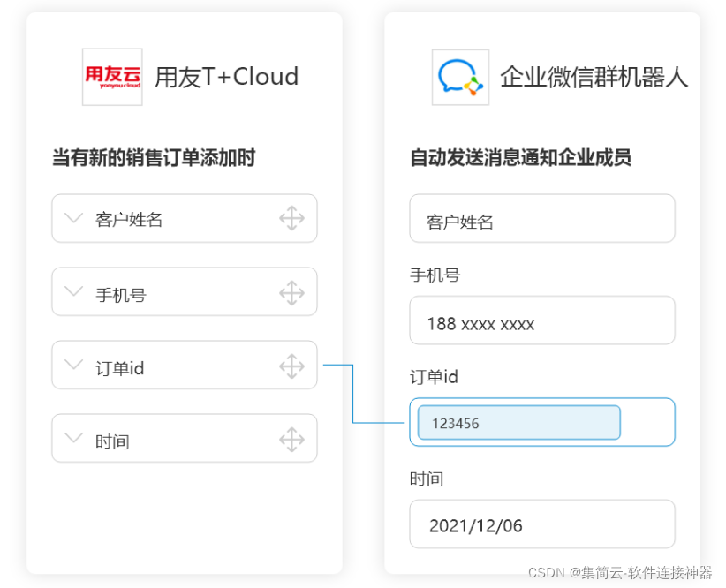Viewport: 726px width, 588px height.
Task: Click the move handle icon on 订单id row
Action: pos(291,366)
